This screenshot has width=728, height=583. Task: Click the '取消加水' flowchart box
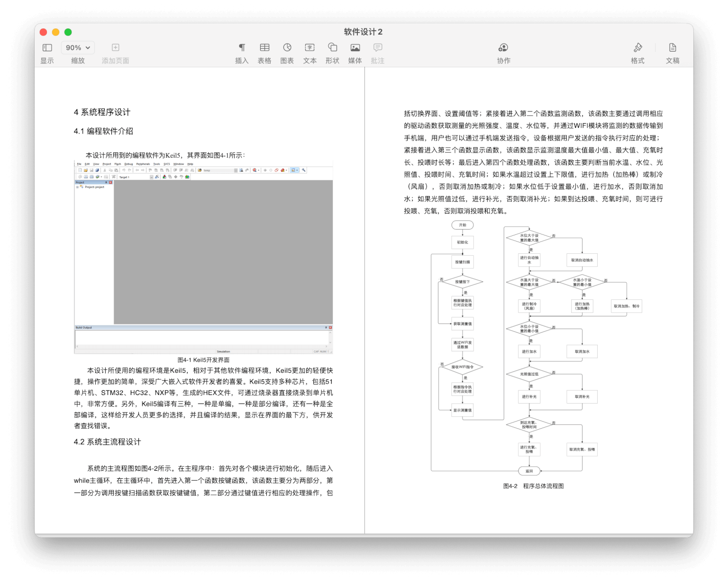[582, 351]
